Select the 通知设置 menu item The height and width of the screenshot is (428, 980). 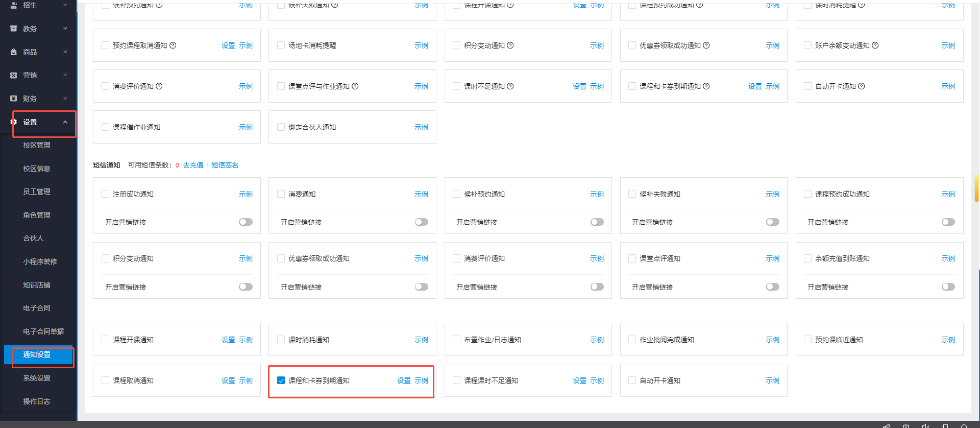point(38,354)
